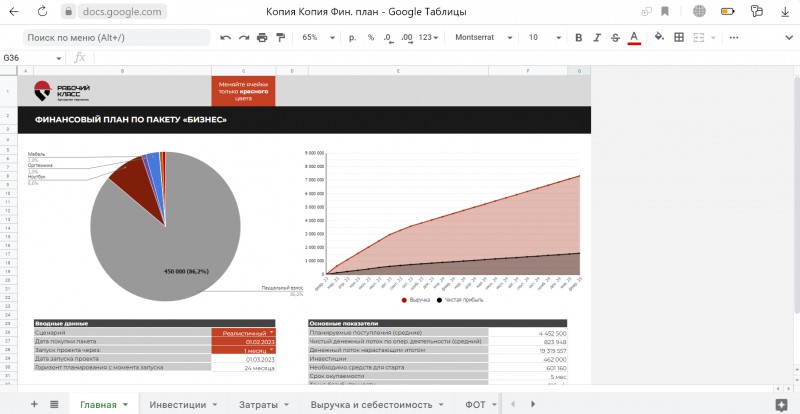800x414 pixels.
Task: Click the battery saver icon
Action: [728, 11]
